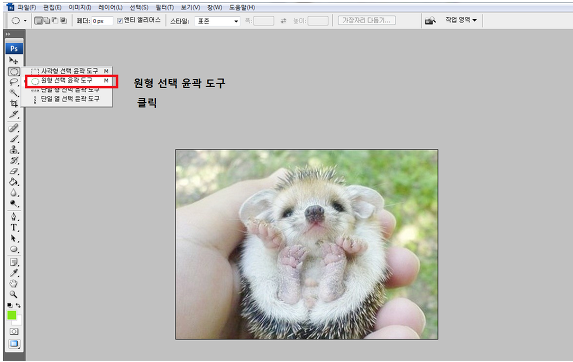The image size is (573, 362).
Task: Click the default colors icon
Action: 10,305
